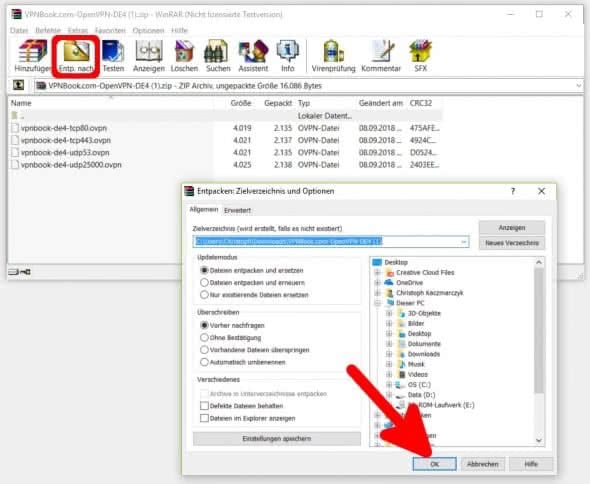
Task: Open the Optionen menu
Action: [148, 30]
